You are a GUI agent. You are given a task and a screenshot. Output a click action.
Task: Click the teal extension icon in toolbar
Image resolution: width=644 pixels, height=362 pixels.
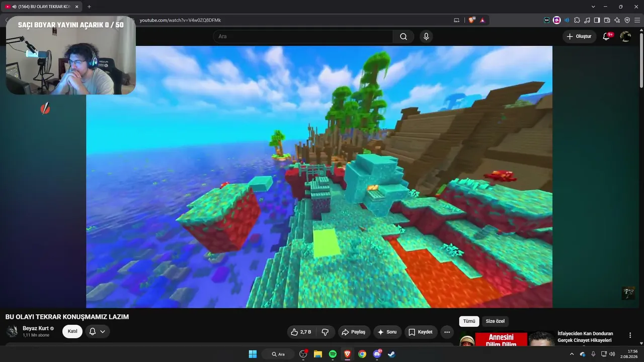point(547,20)
